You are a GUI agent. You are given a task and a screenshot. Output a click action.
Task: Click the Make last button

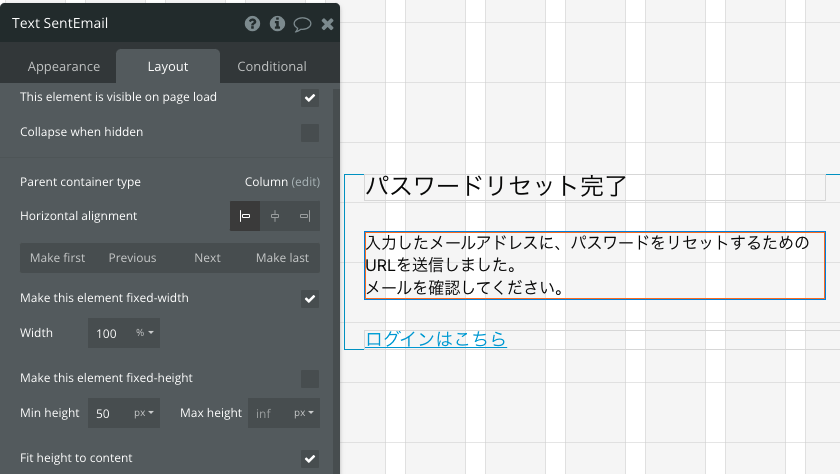pyautogui.click(x=282, y=258)
